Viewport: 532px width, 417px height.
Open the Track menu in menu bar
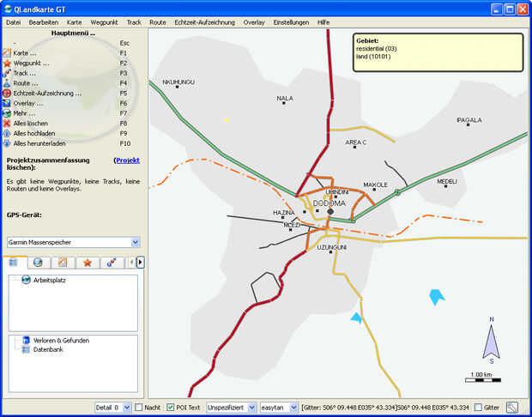coord(134,22)
